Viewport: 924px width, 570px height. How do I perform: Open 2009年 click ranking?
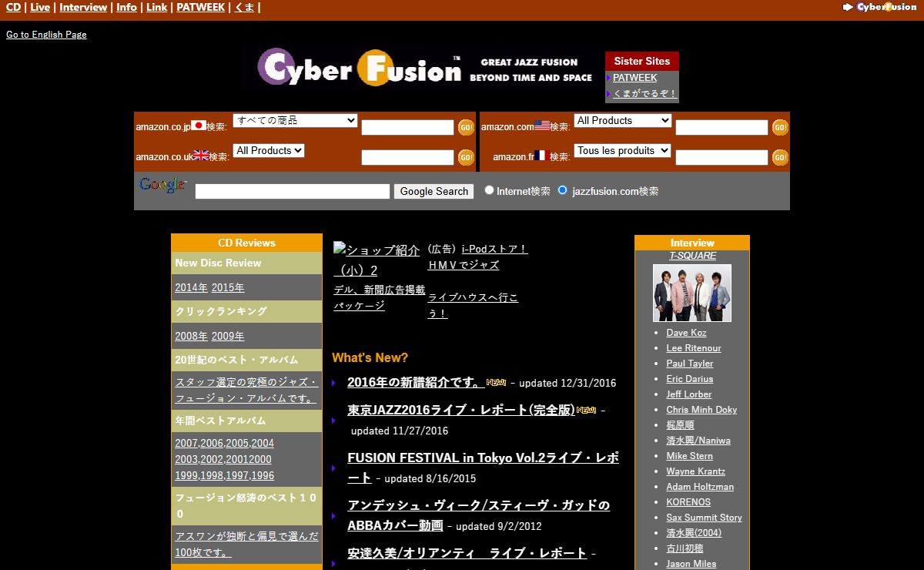(x=228, y=336)
